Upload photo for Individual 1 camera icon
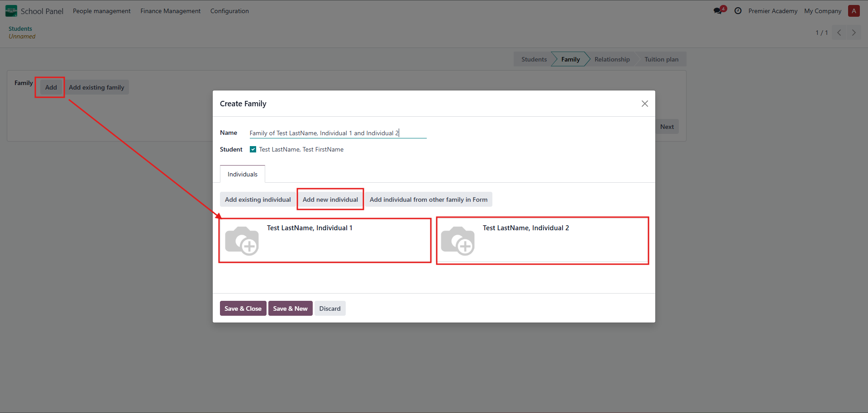Viewport: 868px width, 413px height. point(242,241)
